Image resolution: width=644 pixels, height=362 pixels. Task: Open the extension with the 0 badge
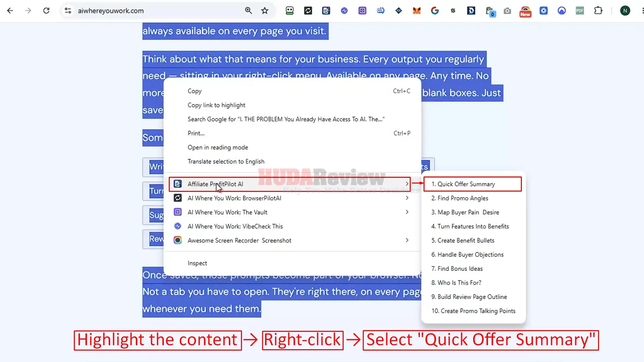pos(490,11)
